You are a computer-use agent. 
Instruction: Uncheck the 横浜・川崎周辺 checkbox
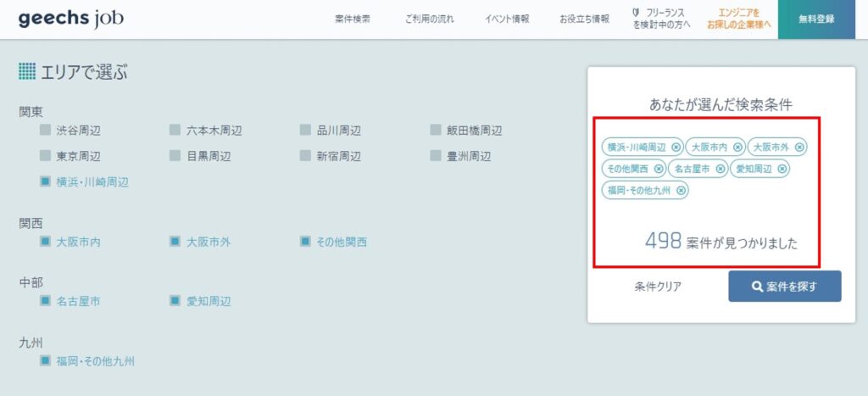click(46, 181)
